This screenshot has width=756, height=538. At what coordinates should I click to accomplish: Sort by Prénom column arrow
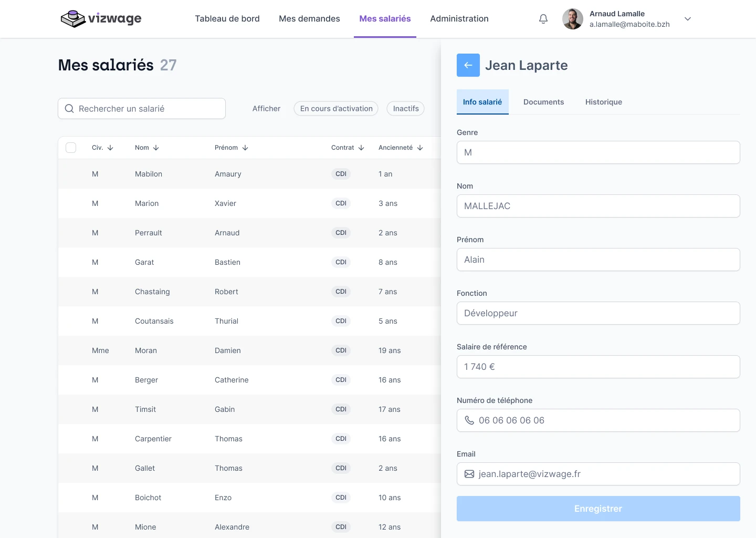[245, 148]
